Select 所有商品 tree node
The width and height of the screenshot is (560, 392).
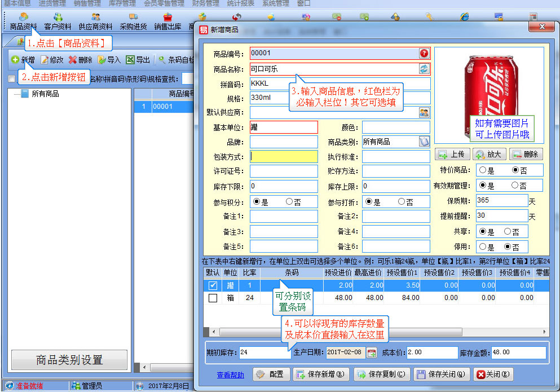45,94
